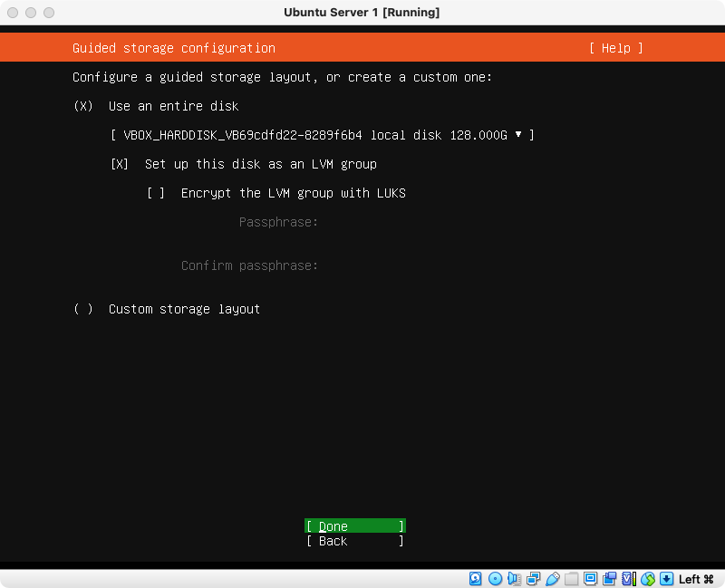Uncheck Set up this disk as LVM group

coord(120,164)
